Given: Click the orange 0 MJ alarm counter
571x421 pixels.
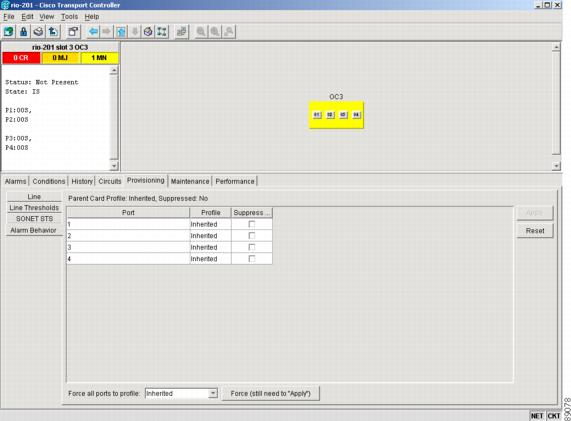Looking at the screenshot, I should pos(60,58).
